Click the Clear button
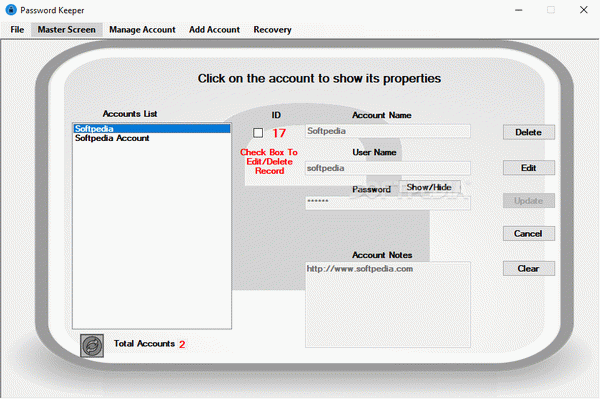600x399 pixels. (528, 269)
